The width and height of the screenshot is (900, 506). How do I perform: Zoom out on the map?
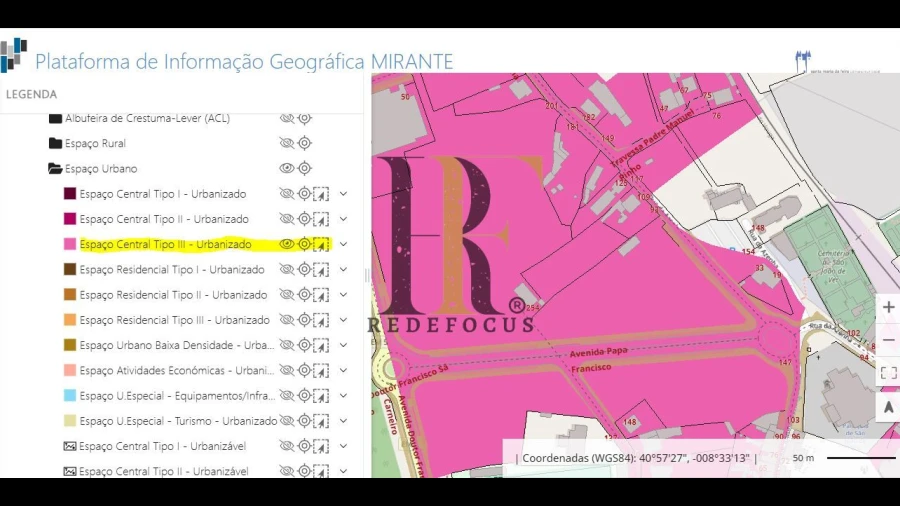[x=888, y=340]
